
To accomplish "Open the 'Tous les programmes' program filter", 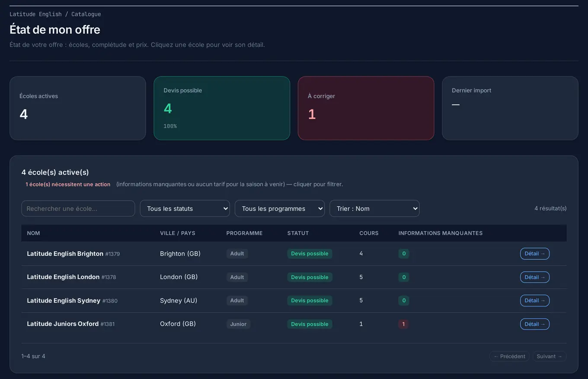I will point(280,208).
